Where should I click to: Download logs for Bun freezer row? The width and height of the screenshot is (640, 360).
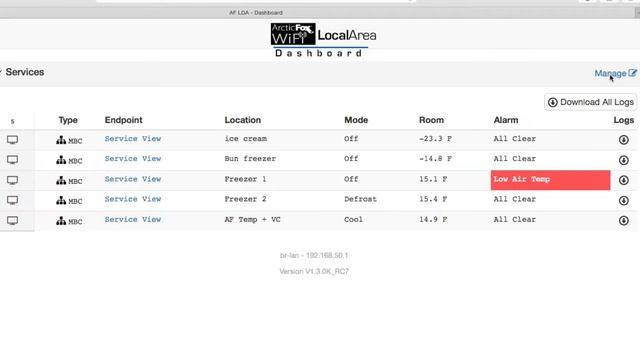point(623,160)
